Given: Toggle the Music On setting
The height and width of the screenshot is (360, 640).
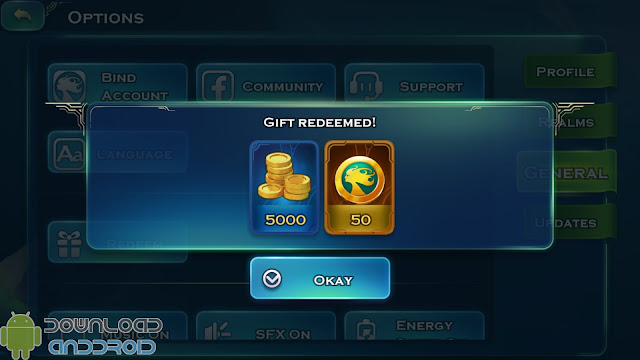Looking at the screenshot, I should coord(118,327).
